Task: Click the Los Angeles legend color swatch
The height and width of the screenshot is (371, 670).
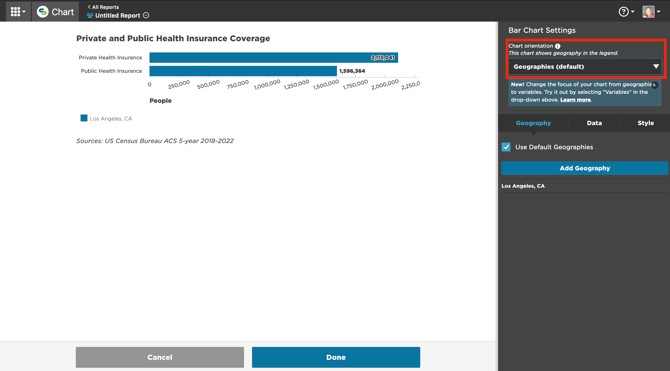Action: [x=84, y=118]
